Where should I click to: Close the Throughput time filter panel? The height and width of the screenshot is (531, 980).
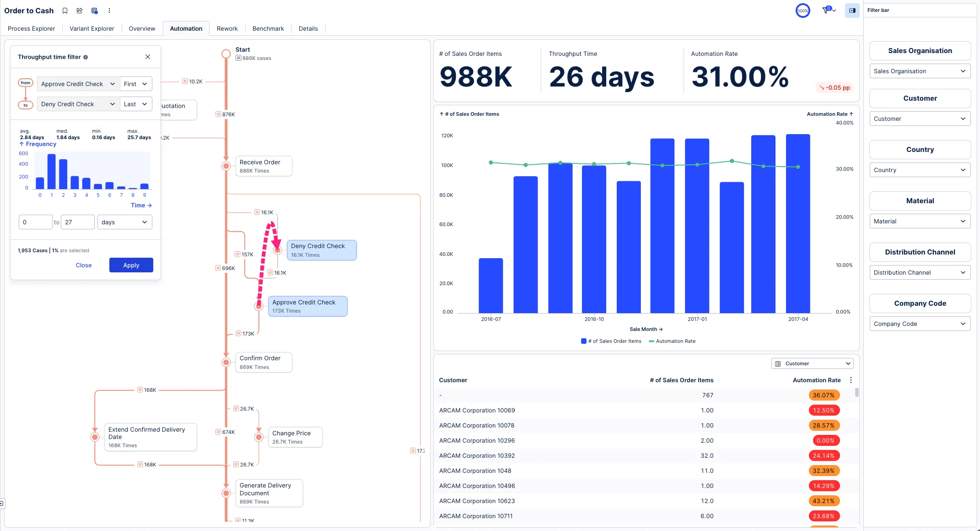tap(148, 57)
